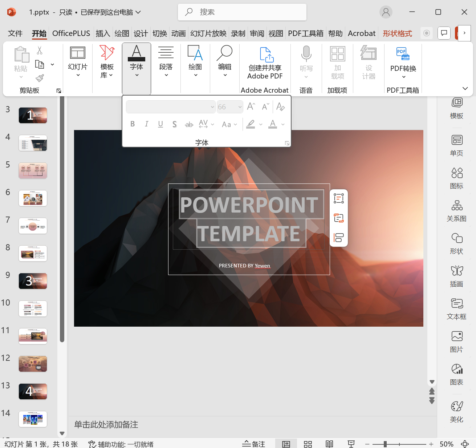Open the 插入 ribbon tab
The height and width of the screenshot is (448, 476).
coord(103,33)
